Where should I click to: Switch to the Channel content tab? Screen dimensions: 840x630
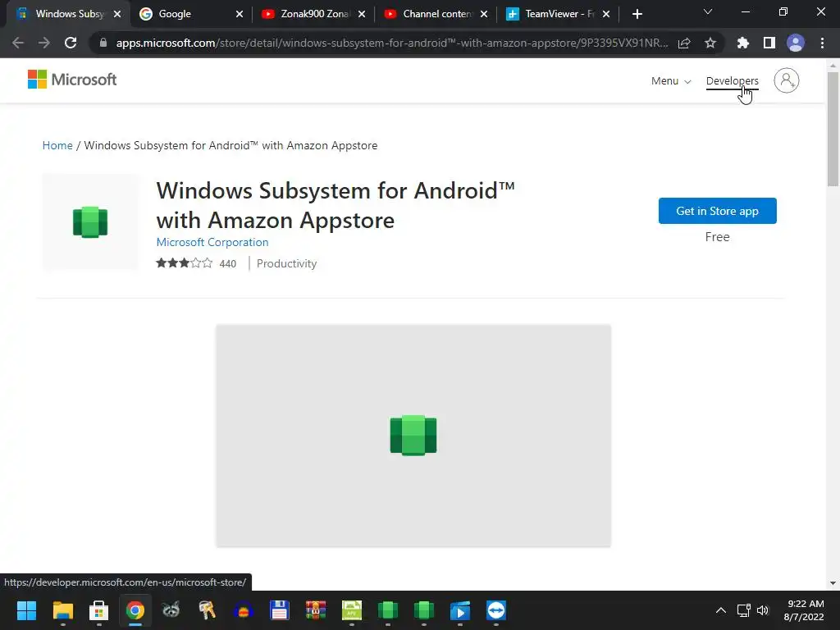(434, 14)
